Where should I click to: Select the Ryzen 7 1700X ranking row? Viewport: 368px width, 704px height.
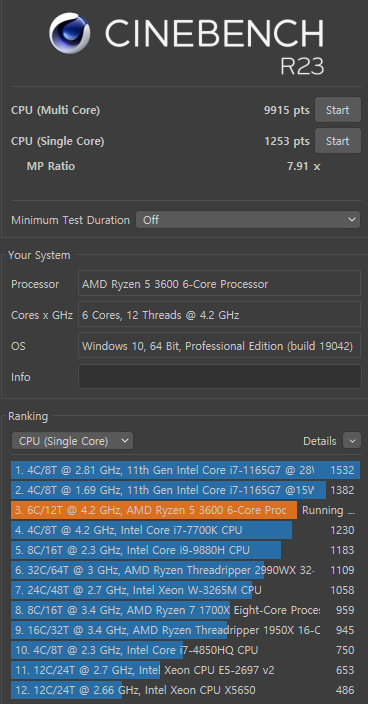(x=185, y=610)
